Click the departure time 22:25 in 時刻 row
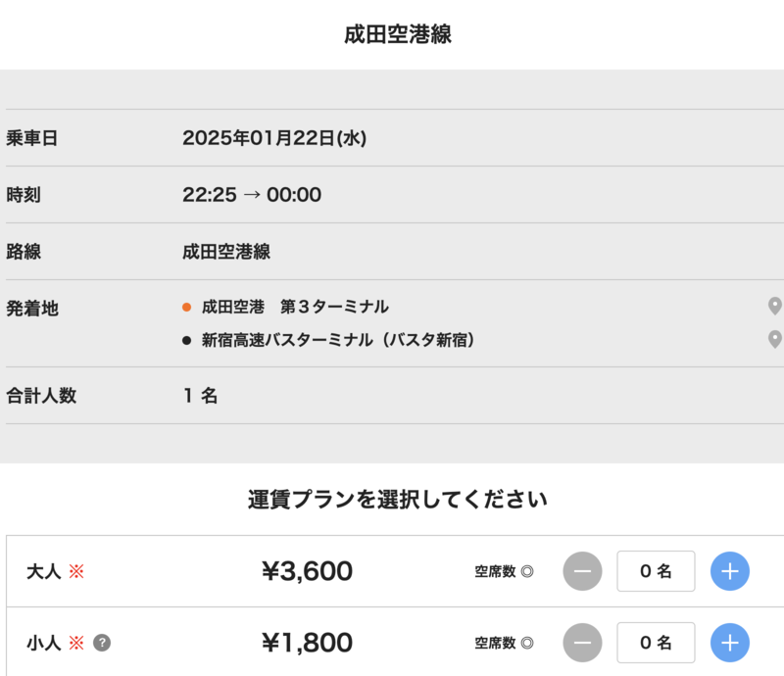This screenshot has height=676, width=784. pos(208,194)
